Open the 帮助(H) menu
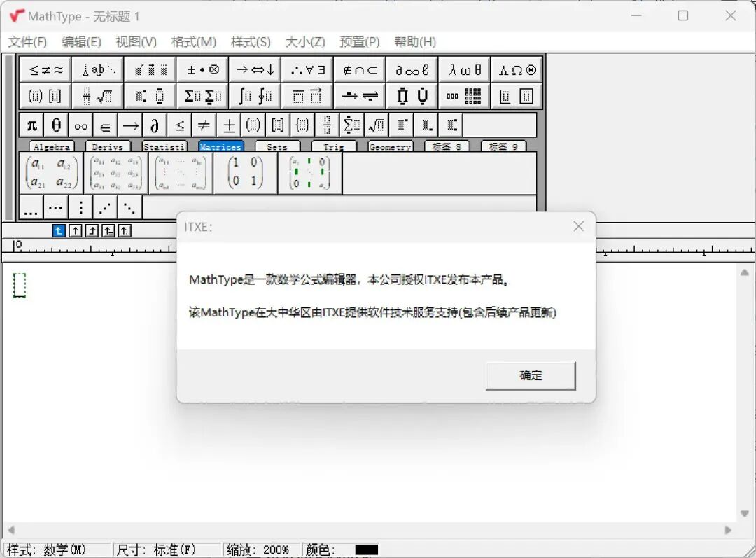The image size is (756, 558). (x=415, y=42)
